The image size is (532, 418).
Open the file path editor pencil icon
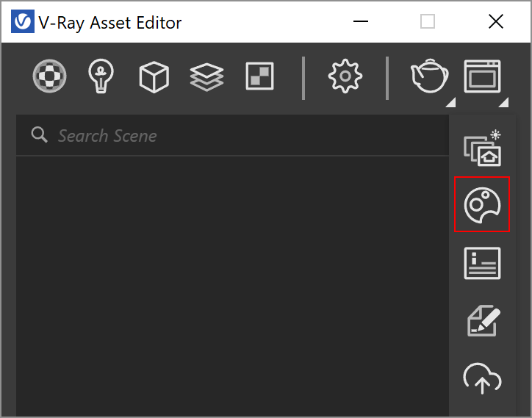[484, 320]
